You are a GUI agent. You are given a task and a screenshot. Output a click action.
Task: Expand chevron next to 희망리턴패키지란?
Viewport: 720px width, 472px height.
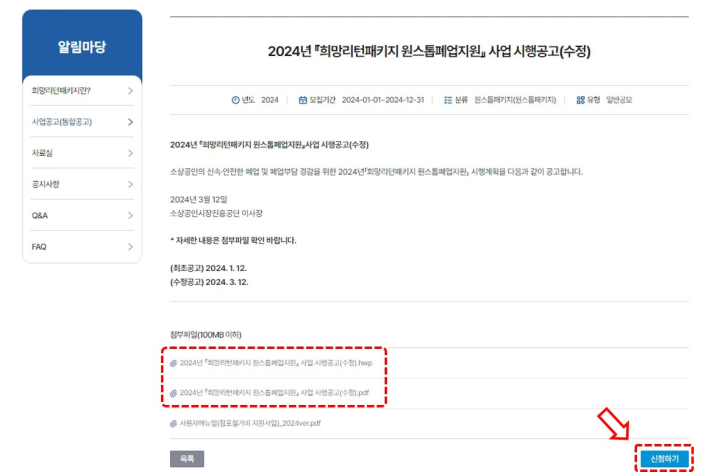point(130,91)
